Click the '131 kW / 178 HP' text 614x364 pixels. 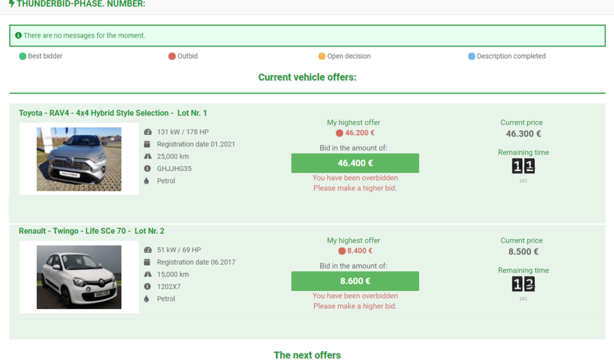[x=183, y=132]
